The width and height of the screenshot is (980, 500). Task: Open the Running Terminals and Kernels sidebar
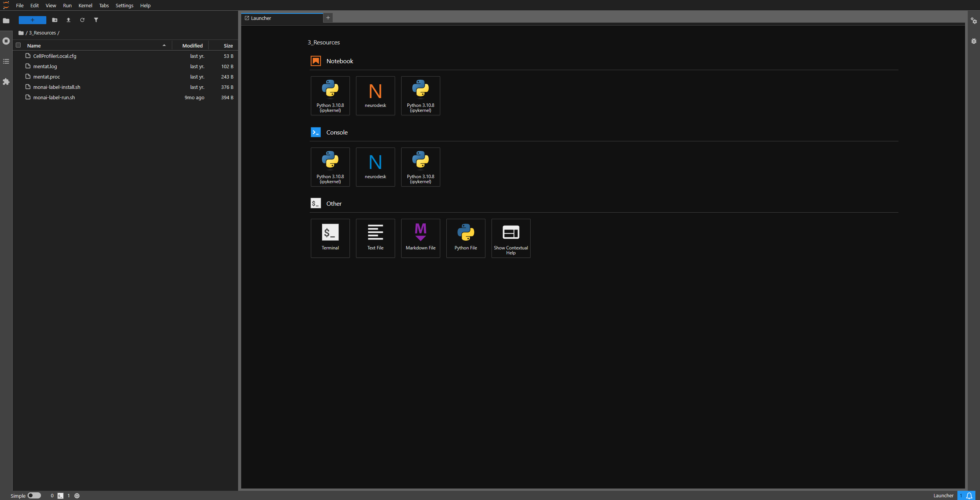(x=6, y=41)
